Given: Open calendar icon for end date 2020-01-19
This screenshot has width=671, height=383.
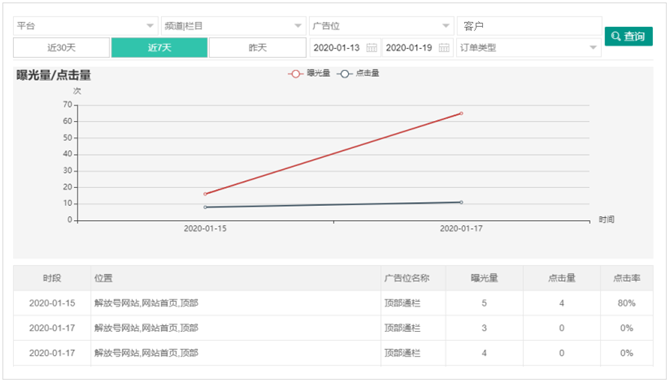Looking at the screenshot, I should pyautogui.click(x=444, y=48).
